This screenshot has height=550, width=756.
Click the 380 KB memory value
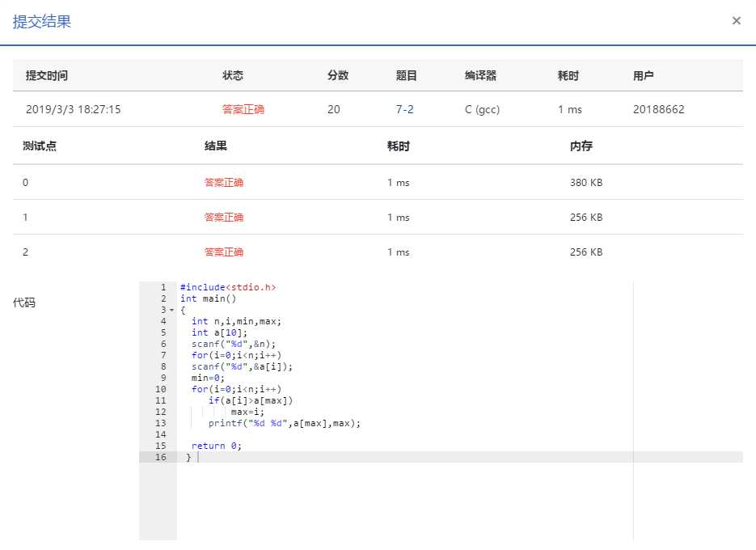pos(585,183)
